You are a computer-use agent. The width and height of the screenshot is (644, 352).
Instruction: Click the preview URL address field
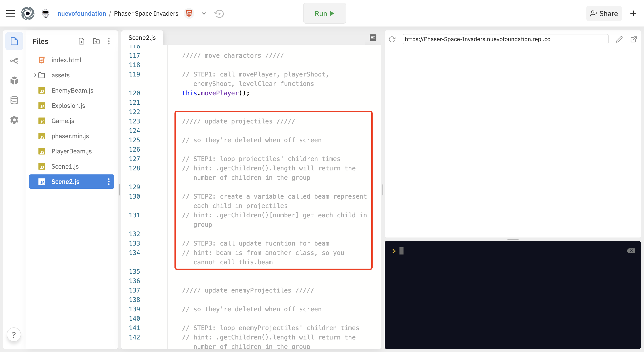click(x=505, y=39)
